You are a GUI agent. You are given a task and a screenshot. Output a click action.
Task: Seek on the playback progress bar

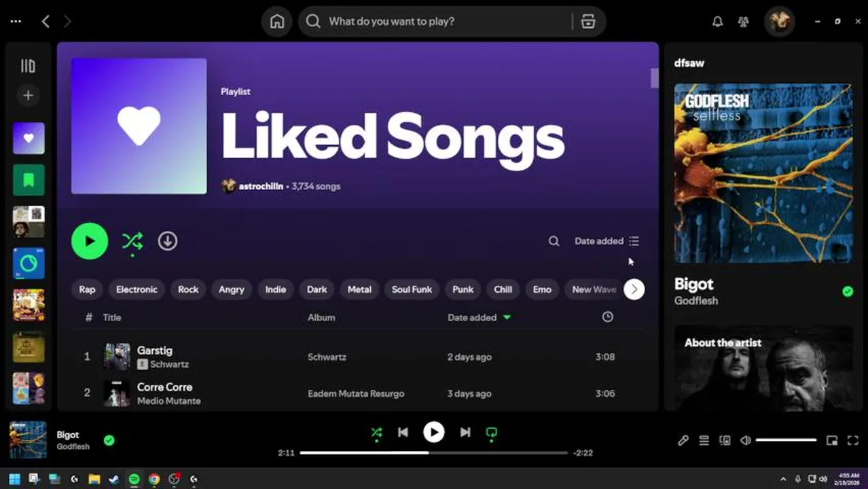[433, 452]
